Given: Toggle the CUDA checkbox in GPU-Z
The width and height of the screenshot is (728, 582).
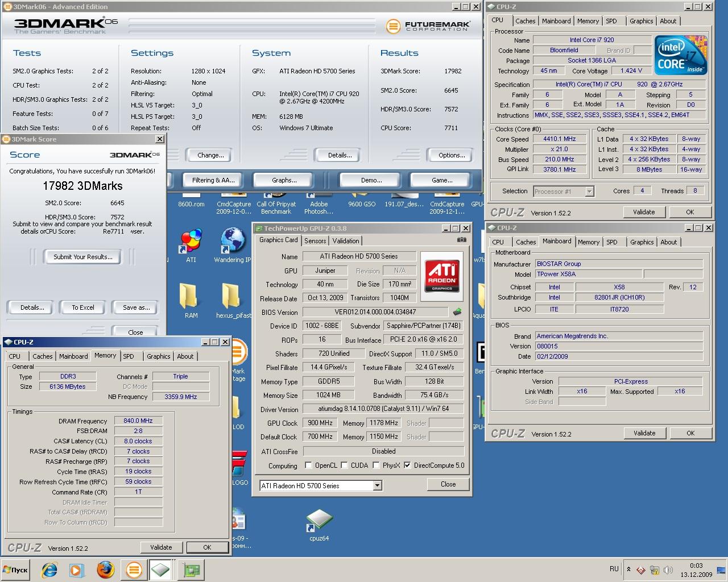Looking at the screenshot, I should pos(344,465).
